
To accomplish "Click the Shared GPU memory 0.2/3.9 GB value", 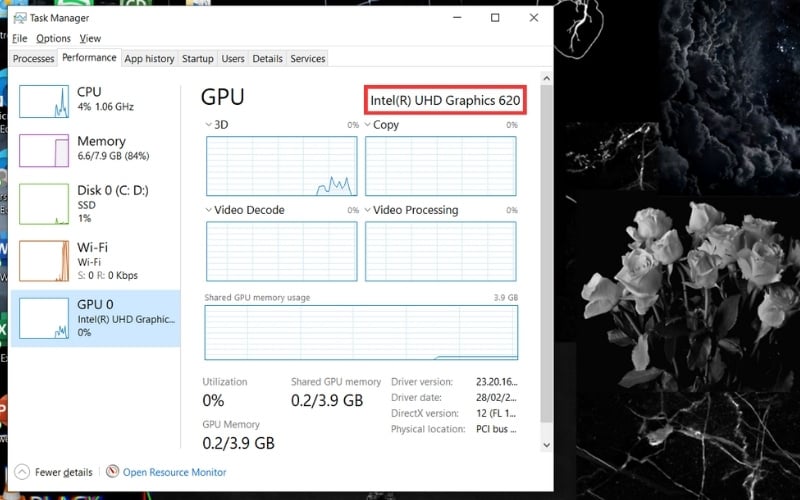I will click(x=327, y=401).
